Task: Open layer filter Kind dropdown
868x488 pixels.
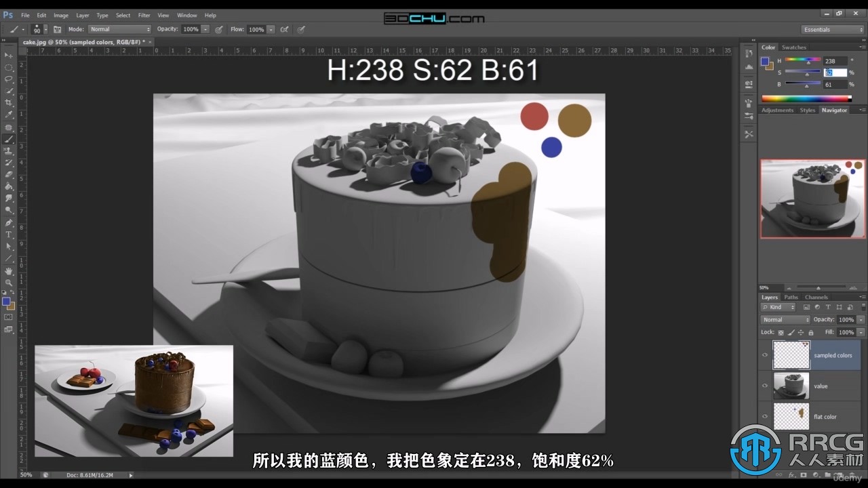Action: [x=778, y=307]
